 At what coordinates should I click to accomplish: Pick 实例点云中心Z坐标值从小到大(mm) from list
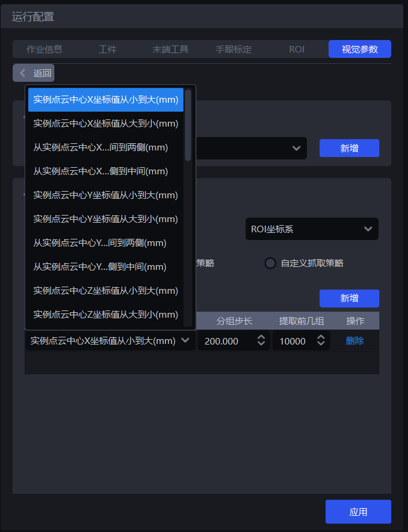[106, 291]
